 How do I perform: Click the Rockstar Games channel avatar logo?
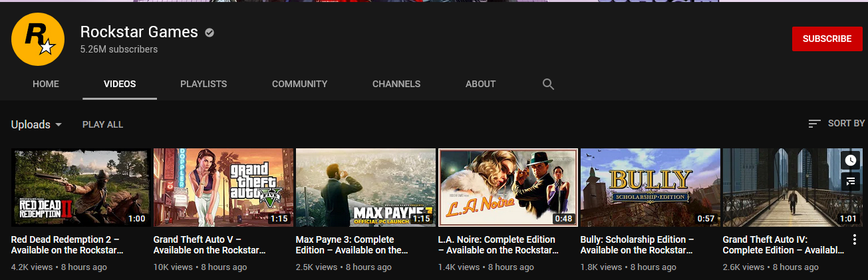38,39
